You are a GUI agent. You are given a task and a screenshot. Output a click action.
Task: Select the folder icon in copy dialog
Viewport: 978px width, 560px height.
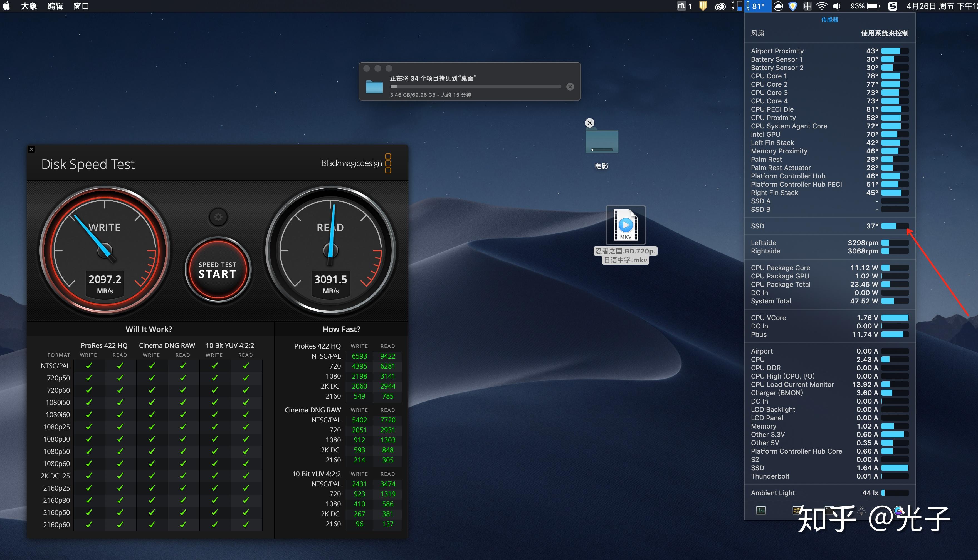pos(374,86)
